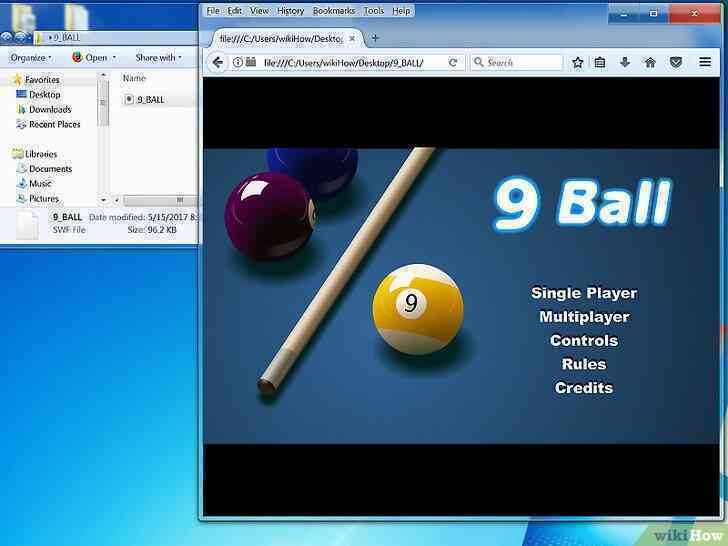This screenshot has width=728, height=546.
Task: Open the Edit menu in Firefox
Action: 234,11
